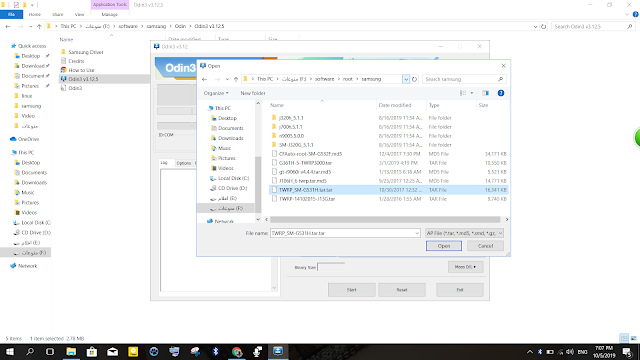Click Start button in Odin3 window
The width and height of the screenshot is (640, 360).
[x=351, y=290]
